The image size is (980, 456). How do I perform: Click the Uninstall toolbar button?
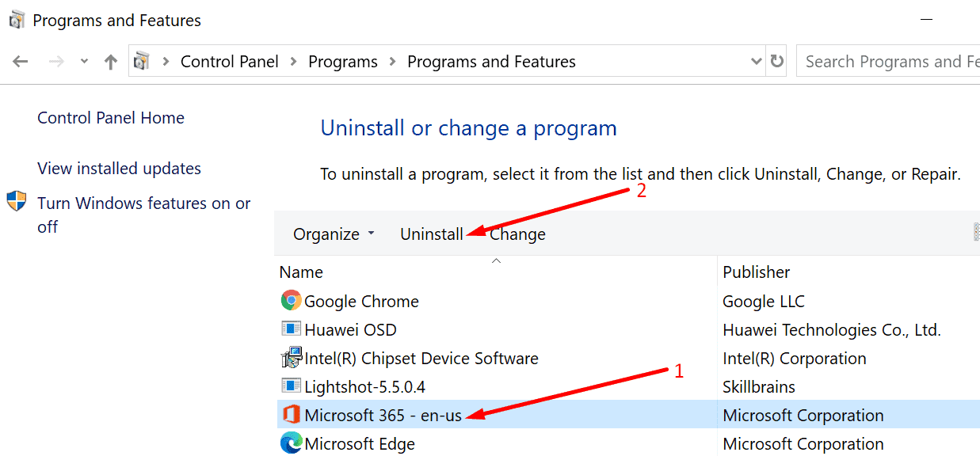click(x=432, y=234)
